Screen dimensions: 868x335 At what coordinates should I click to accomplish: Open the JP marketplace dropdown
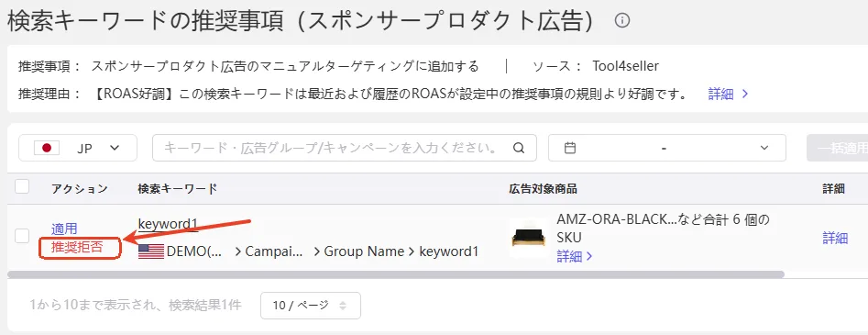click(x=78, y=148)
